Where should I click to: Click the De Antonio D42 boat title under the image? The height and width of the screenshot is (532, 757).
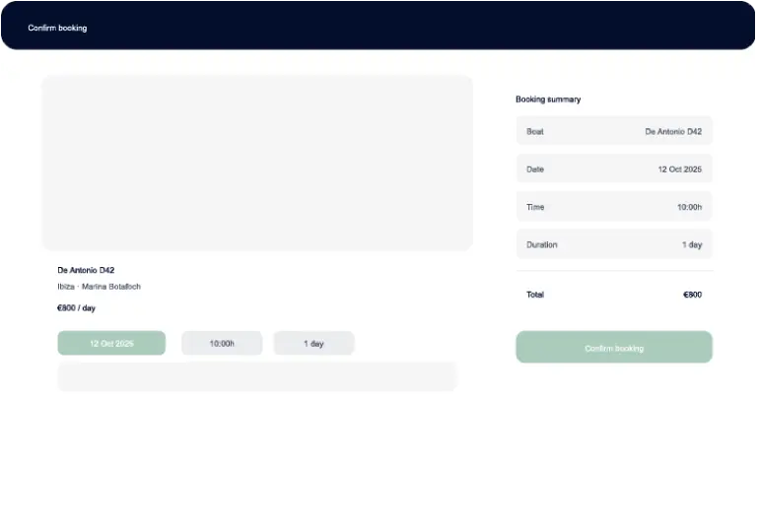coord(86,270)
